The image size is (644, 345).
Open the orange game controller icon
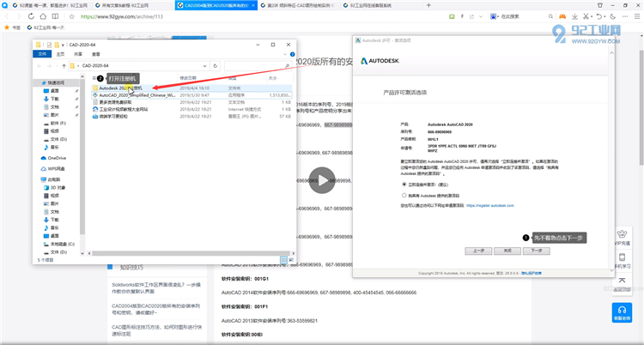coord(562,16)
